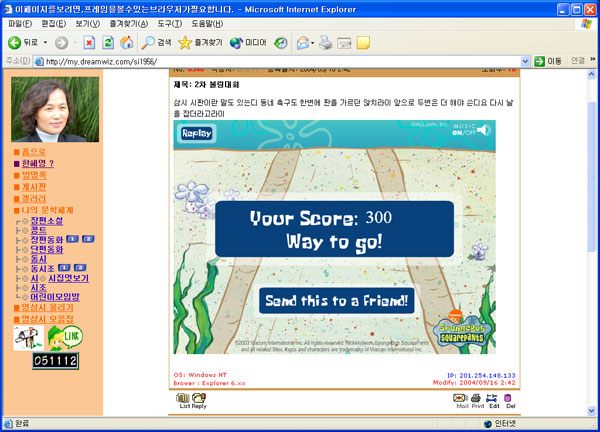Click the profile photo in sidebar

55,109
